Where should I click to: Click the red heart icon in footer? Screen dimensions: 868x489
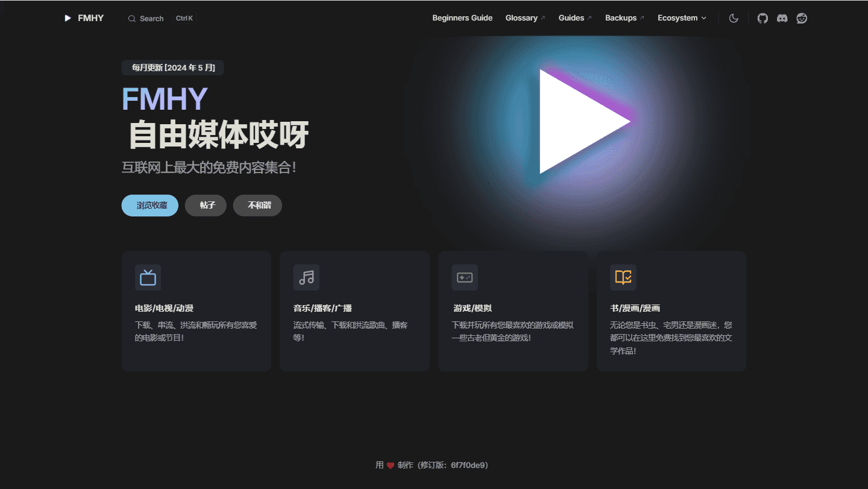click(x=391, y=465)
